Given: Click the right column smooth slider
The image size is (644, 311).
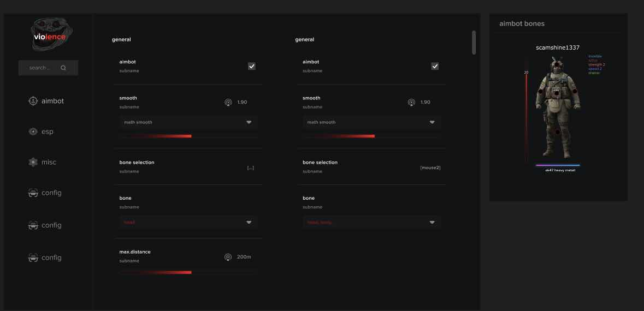Looking at the screenshot, I should tap(371, 136).
